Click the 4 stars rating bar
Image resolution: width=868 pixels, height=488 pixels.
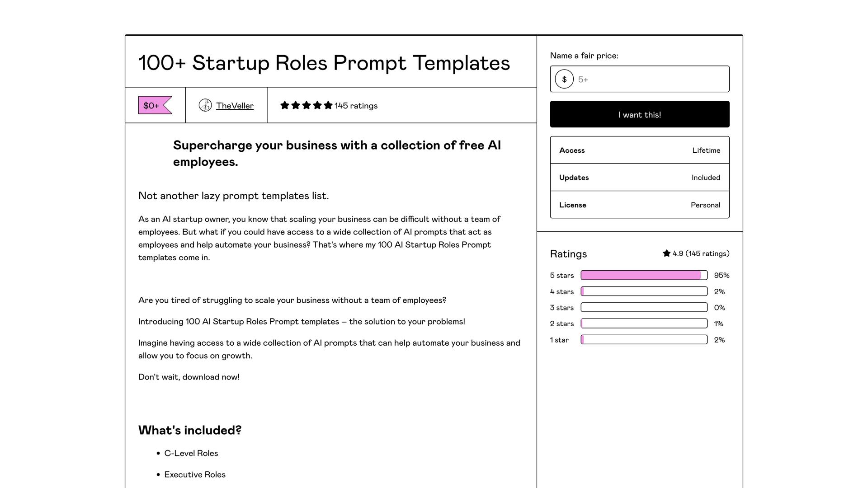click(644, 291)
